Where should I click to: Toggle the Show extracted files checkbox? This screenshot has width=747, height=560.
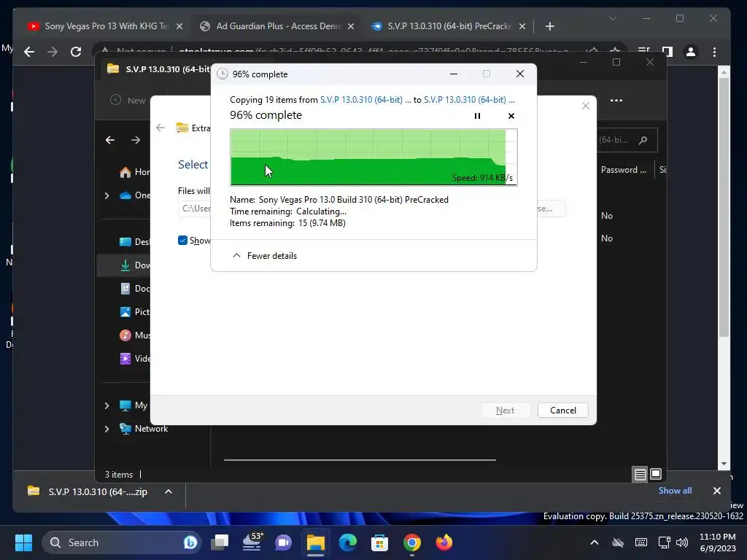(182, 241)
